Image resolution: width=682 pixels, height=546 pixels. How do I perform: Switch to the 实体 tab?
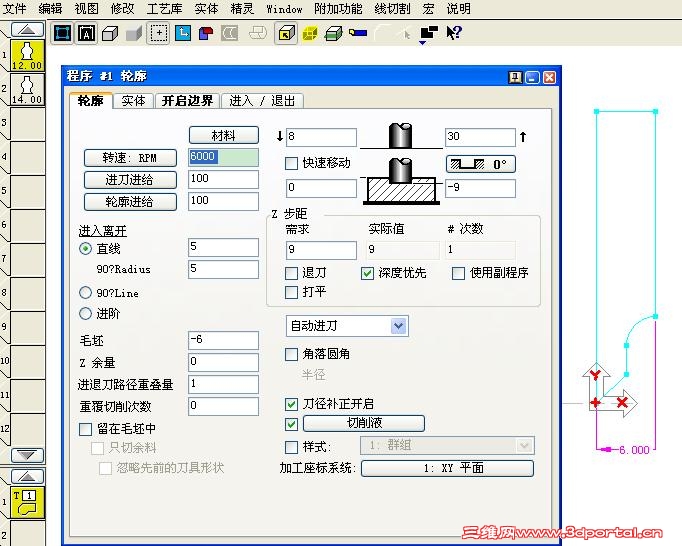[x=134, y=101]
